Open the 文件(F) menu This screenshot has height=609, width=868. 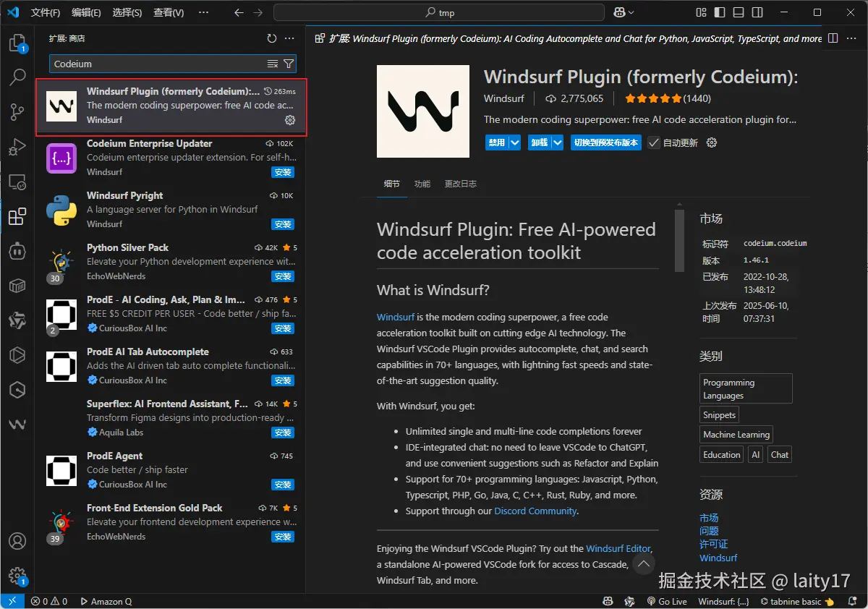[46, 12]
